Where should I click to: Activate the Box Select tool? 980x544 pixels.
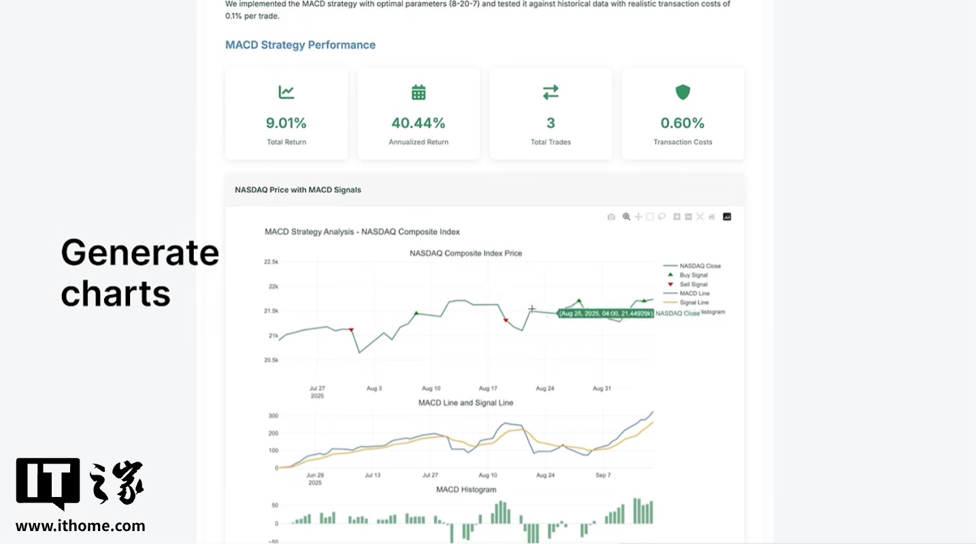(x=650, y=217)
